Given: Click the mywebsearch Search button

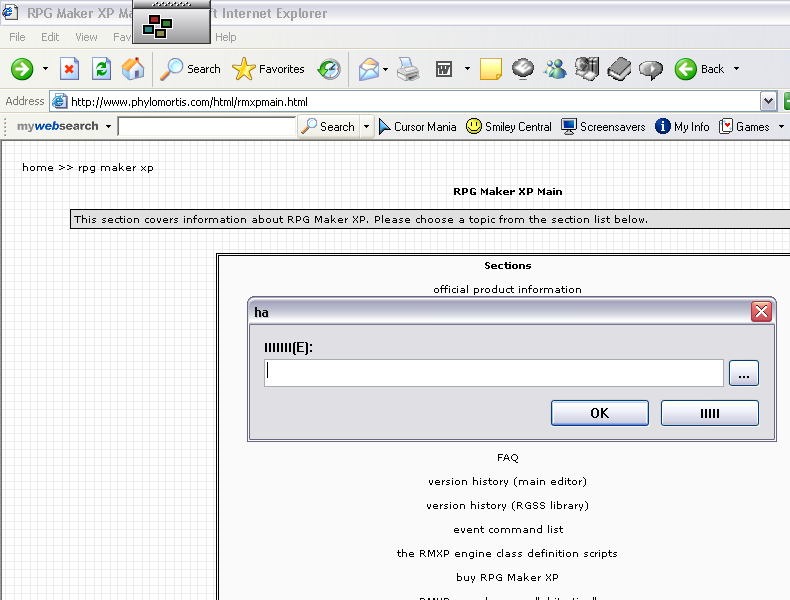Looking at the screenshot, I should [x=328, y=126].
